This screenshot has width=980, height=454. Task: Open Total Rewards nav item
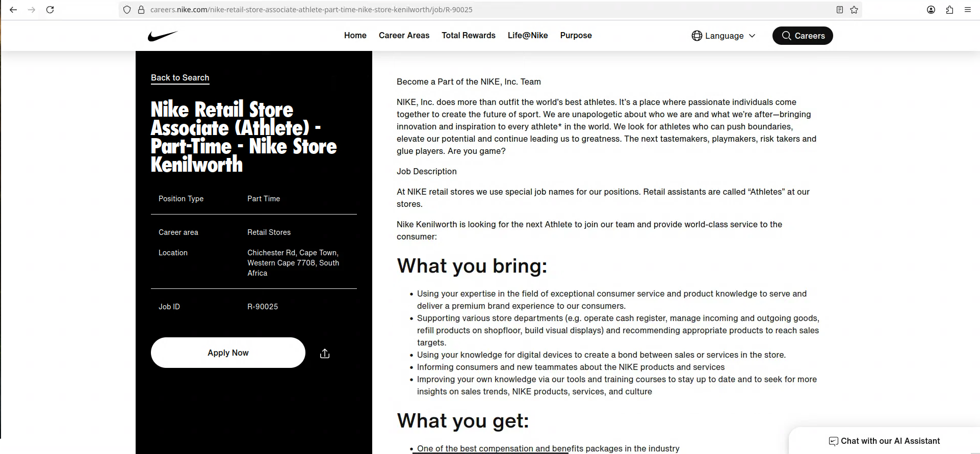tap(469, 35)
